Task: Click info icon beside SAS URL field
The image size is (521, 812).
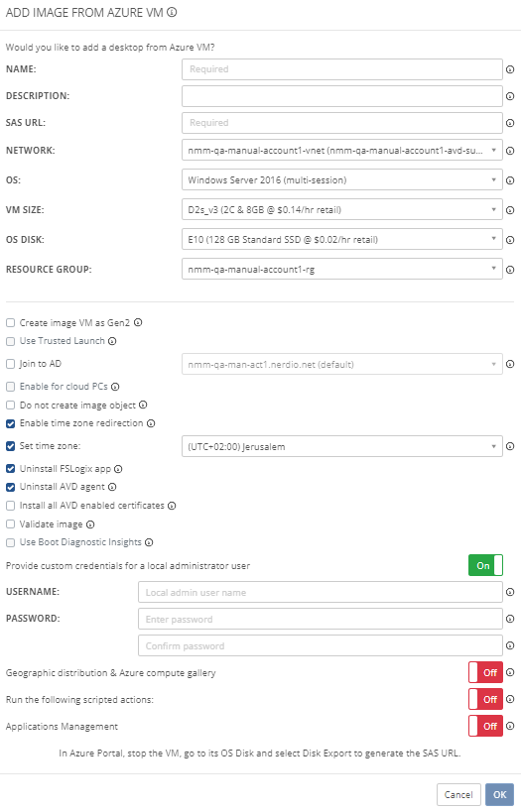Action: [x=510, y=123]
